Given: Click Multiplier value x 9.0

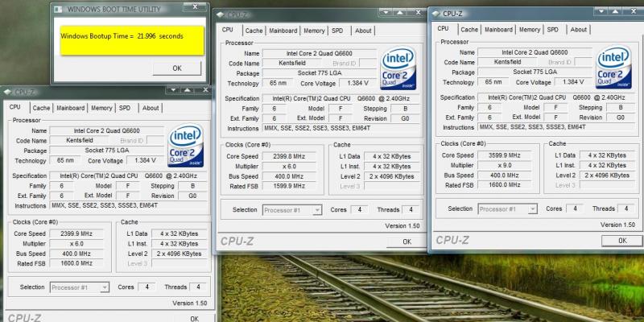Looking at the screenshot, I should (505, 165).
